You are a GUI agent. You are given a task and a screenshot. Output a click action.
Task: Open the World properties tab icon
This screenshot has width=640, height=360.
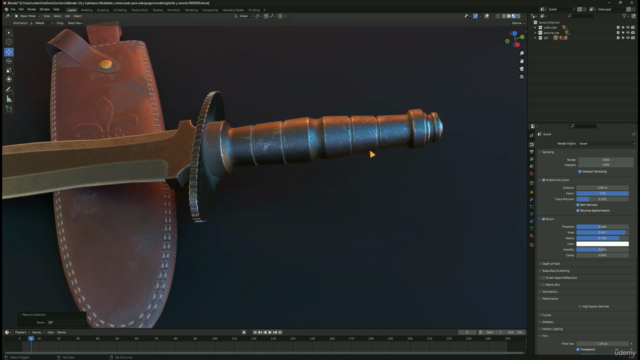[x=532, y=173]
